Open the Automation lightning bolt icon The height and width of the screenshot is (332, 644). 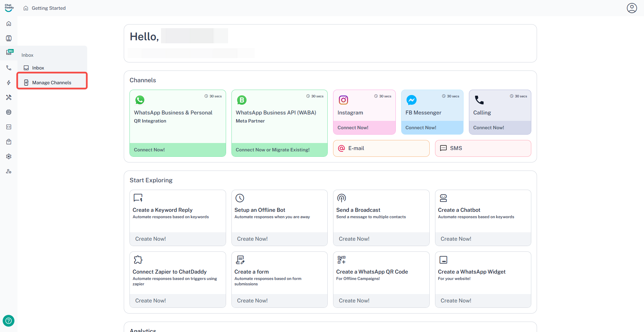click(9, 83)
